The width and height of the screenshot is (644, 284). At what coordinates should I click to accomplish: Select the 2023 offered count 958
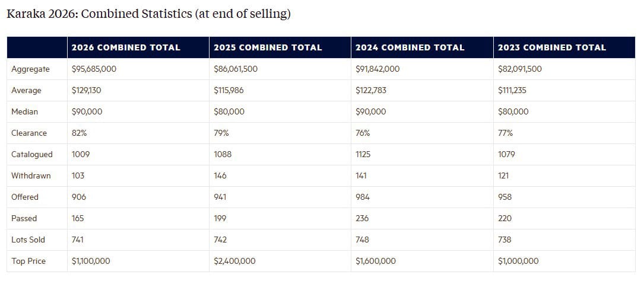tap(505, 197)
